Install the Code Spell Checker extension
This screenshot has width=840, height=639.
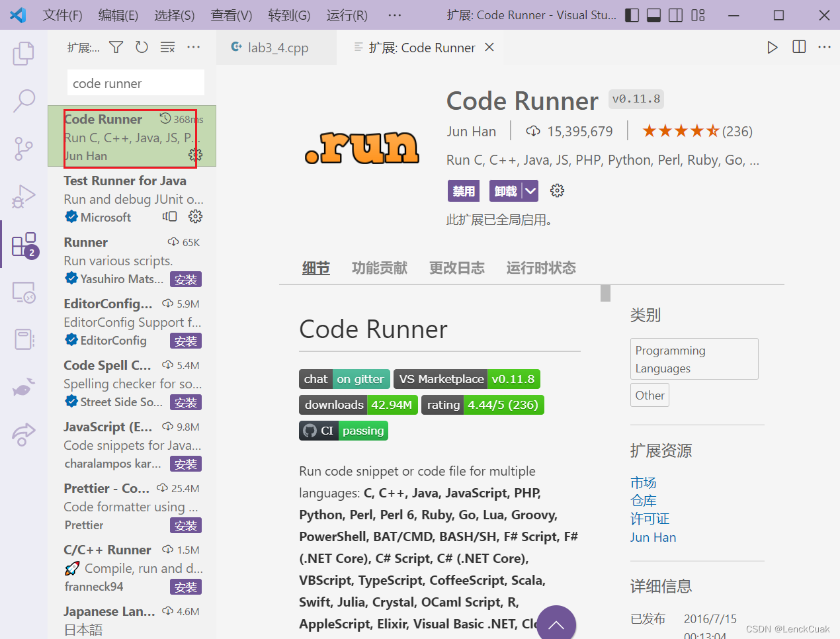[x=186, y=402]
